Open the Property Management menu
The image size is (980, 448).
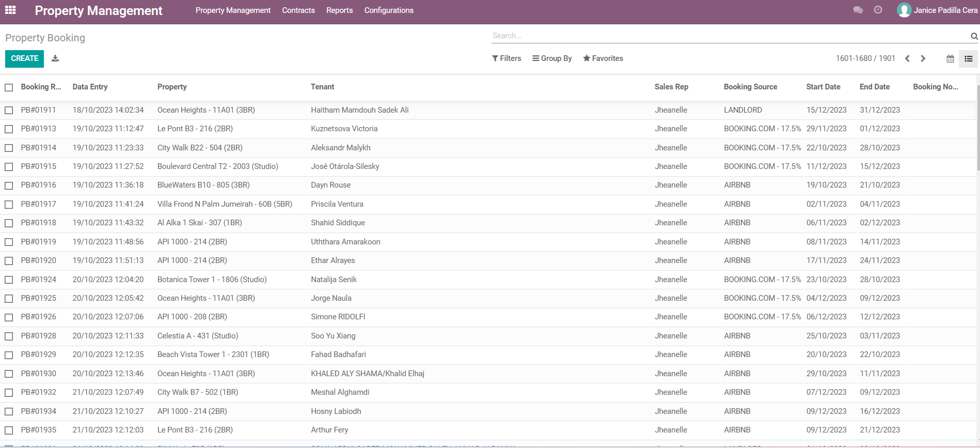233,10
